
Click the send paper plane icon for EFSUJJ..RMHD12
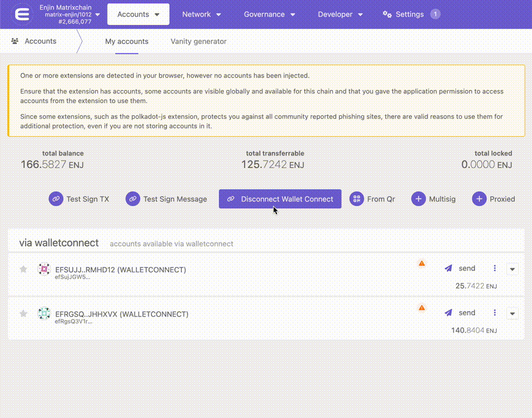[448, 268]
